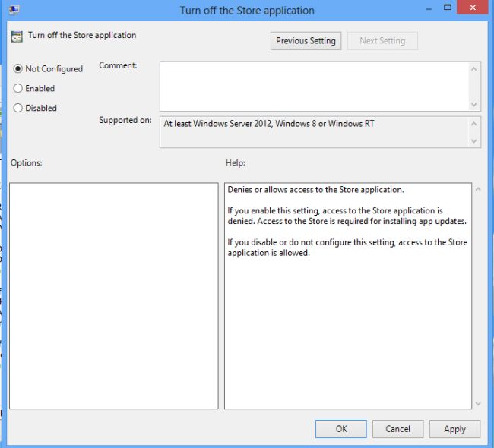Click the Comment box up scroll arrow

(473, 69)
